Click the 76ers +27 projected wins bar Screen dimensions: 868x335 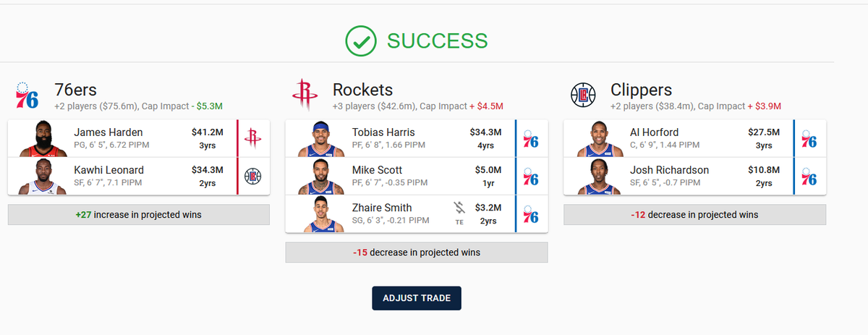coord(139,215)
